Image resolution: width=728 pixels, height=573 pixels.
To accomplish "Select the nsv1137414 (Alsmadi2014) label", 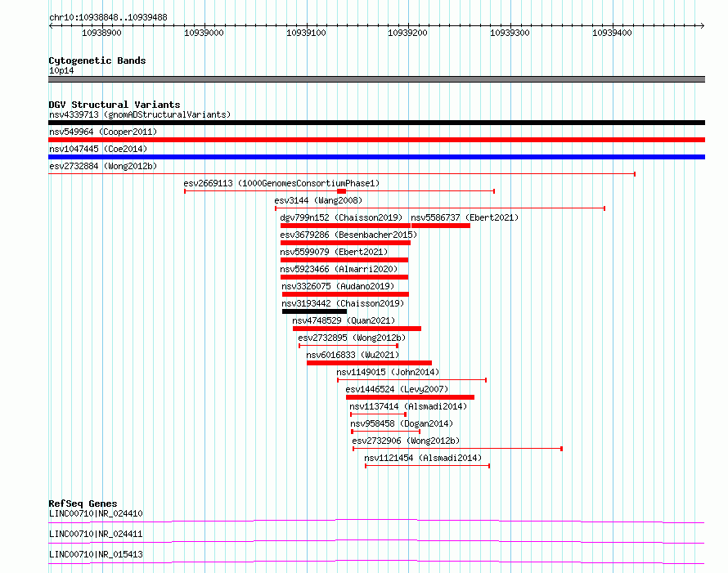I will tap(408, 406).
